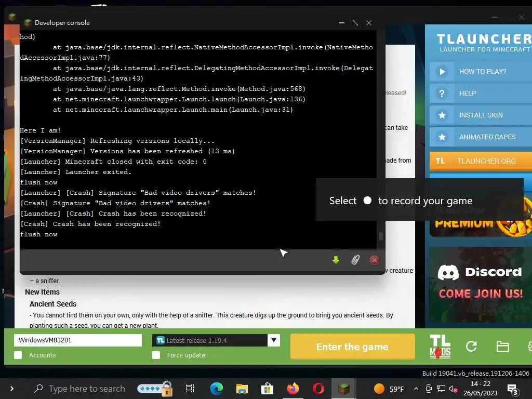Select the TLauncher taskbar icon
Screen dimensions: 532x399
[x=344, y=389]
